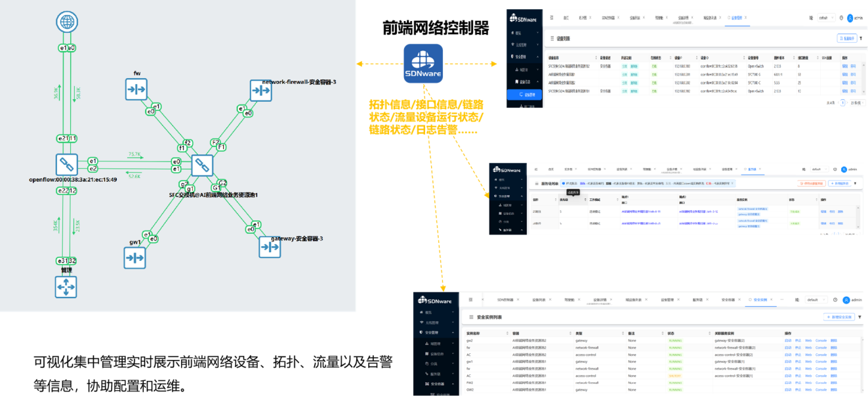Click the fw firewall node icon
Screen dimensions: 868x396
click(x=136, y=89)
